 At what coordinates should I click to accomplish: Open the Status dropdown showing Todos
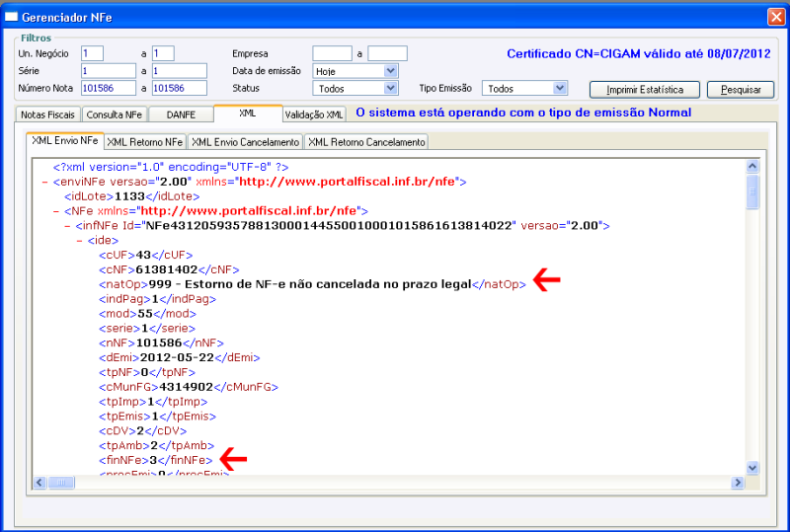(x=390, y=88)
